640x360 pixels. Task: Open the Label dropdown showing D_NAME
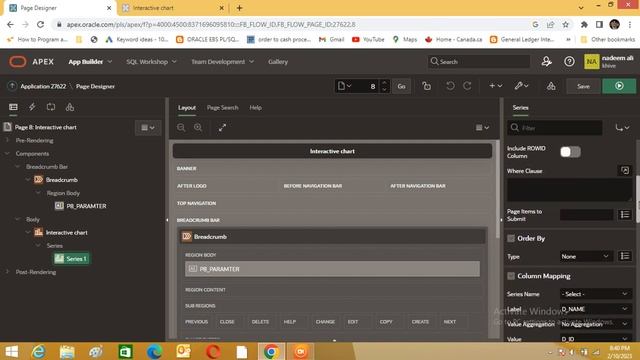[595, 309]
